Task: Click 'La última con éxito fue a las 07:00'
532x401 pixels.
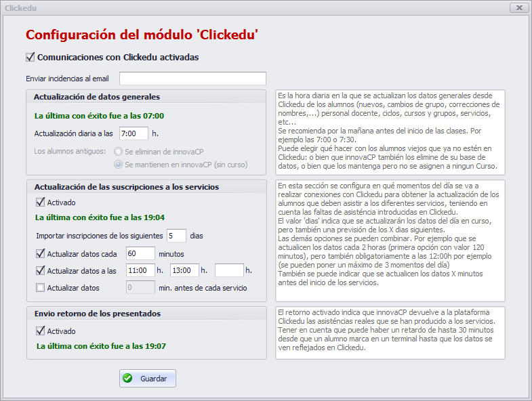Action: tap(99, 116)
